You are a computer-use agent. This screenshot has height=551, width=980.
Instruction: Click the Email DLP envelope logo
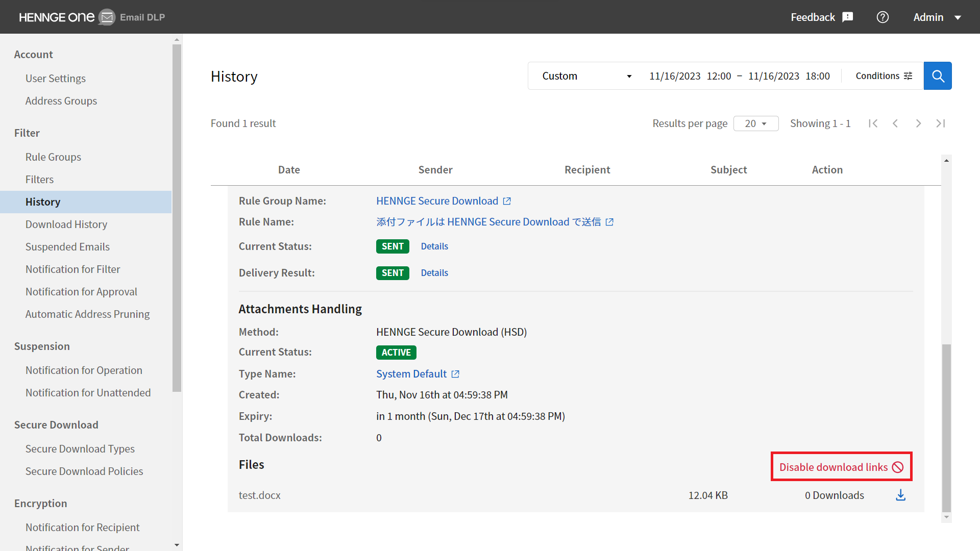[x=107, y=17]
